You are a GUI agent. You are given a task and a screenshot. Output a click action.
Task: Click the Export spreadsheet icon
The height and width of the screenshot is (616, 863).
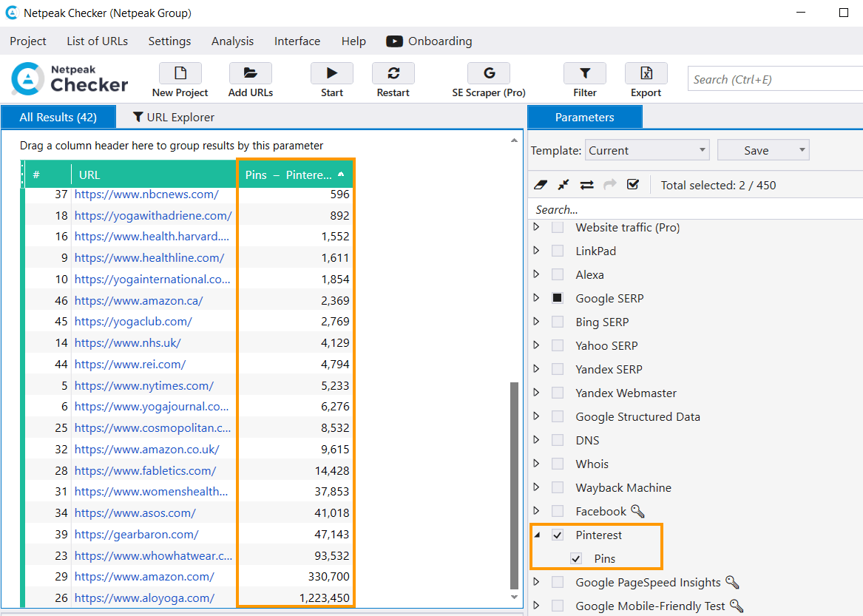(x=646, y=73)
